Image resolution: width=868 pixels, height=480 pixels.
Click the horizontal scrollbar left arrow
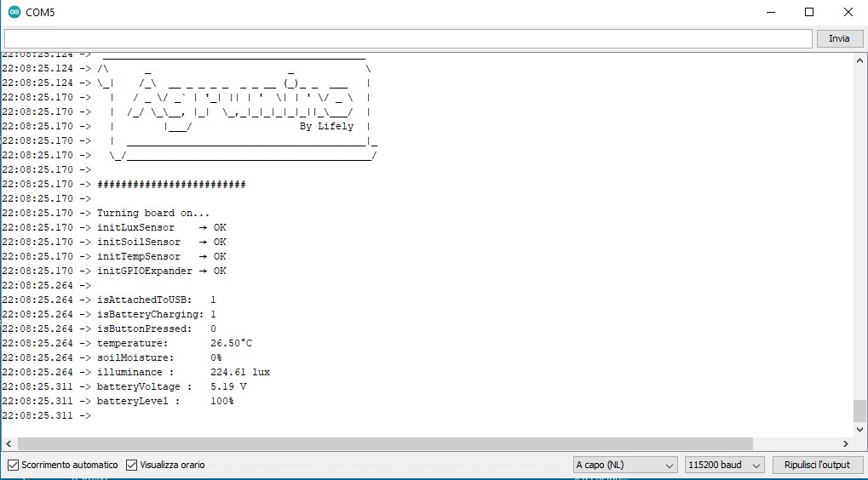(x=9, y=443)
